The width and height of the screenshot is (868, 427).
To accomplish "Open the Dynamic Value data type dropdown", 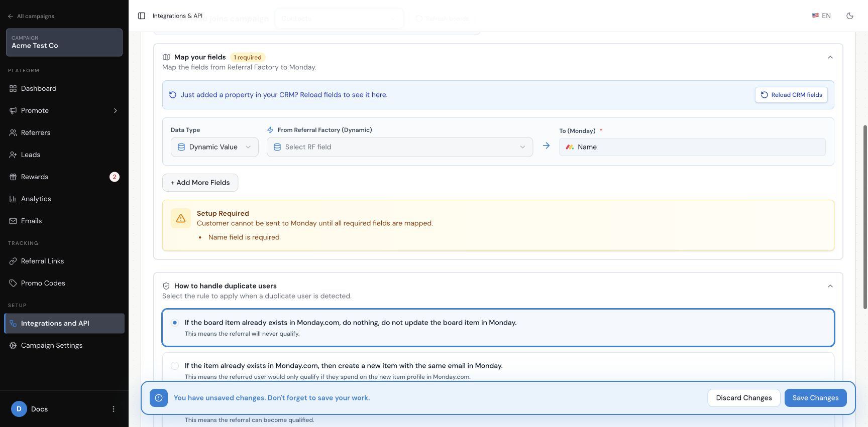I will pos(214,147).
